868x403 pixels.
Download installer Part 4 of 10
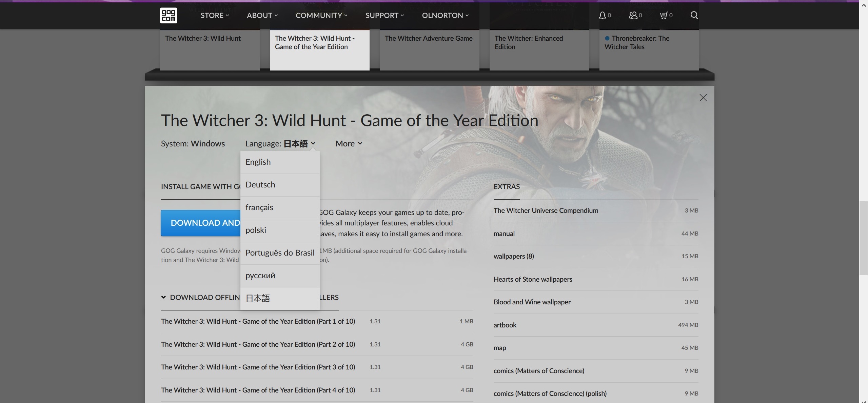(317, 390)
